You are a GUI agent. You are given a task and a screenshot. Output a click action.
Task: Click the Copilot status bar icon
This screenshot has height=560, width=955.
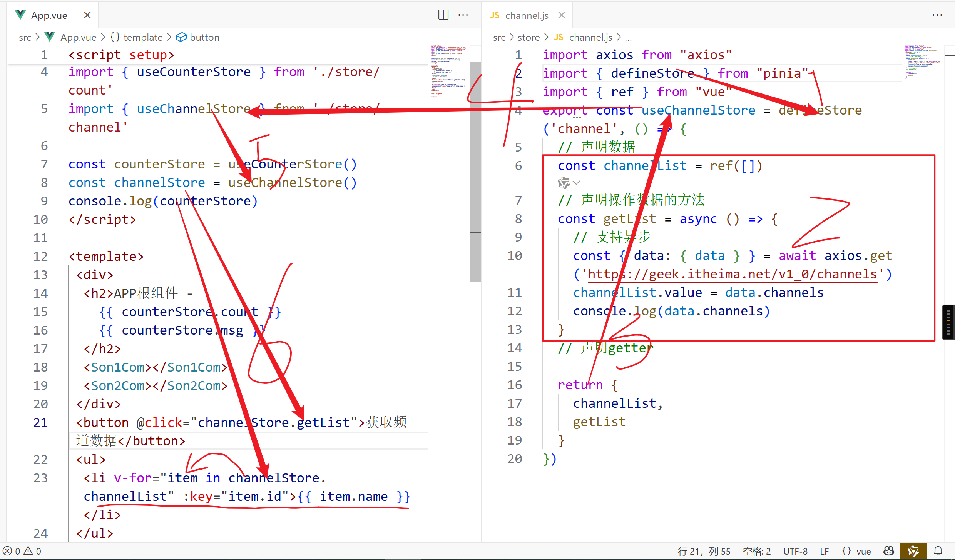(x=889, y=551)
